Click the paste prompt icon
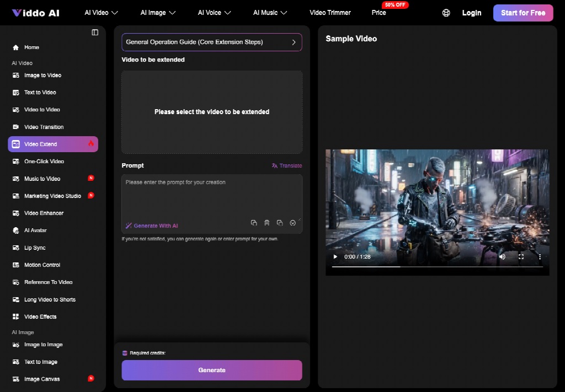 click(x=280, y=223)
